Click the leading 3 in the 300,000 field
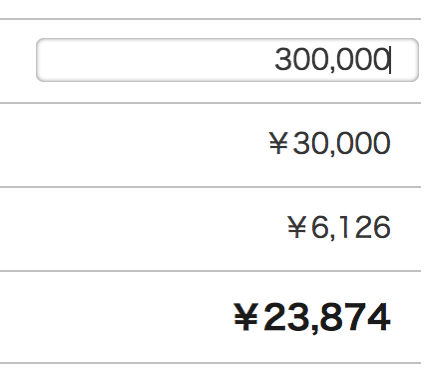Image resolution: width=445 pixels, height=388 pixels. click(x=282, y=59)
